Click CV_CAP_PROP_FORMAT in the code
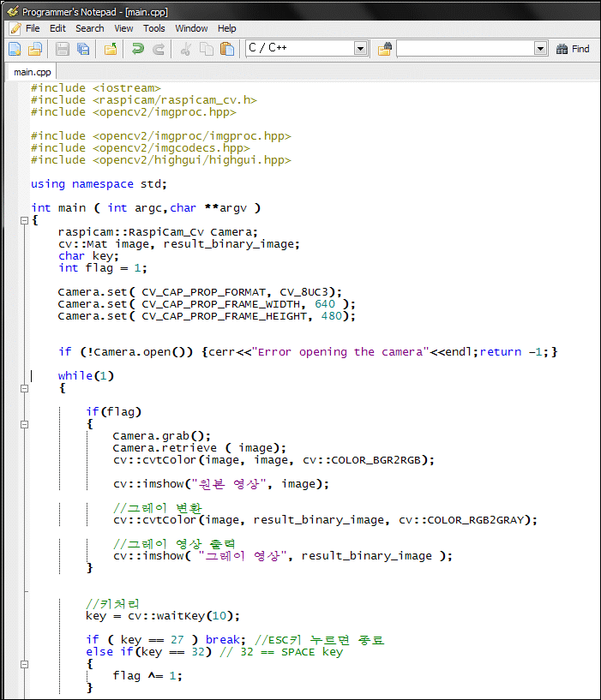Viewport: 601px width, 700px height. click(203, 292)
